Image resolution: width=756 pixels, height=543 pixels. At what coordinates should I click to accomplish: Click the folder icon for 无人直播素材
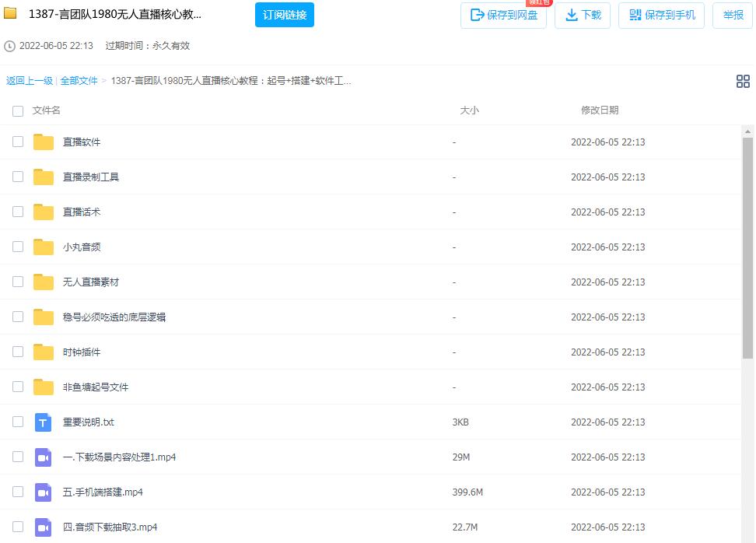[x=44, y=282]
